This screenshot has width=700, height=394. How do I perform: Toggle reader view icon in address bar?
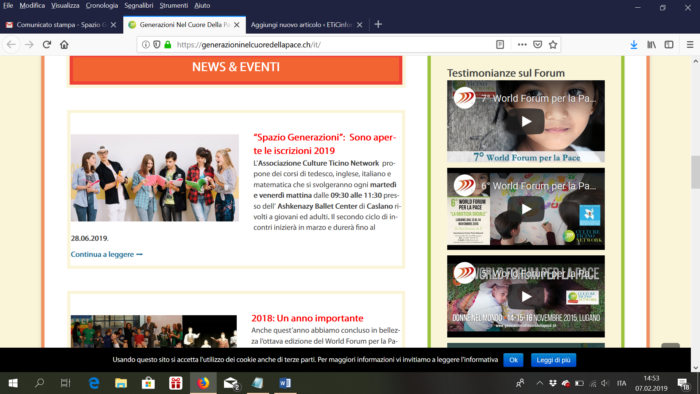click(500, 45)
